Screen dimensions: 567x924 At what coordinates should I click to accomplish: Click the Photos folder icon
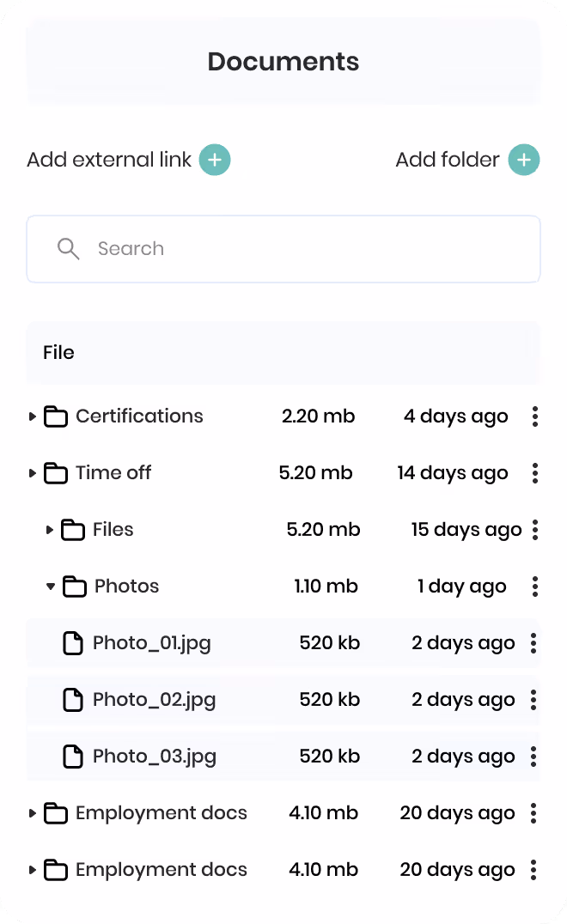coord(75,586)
